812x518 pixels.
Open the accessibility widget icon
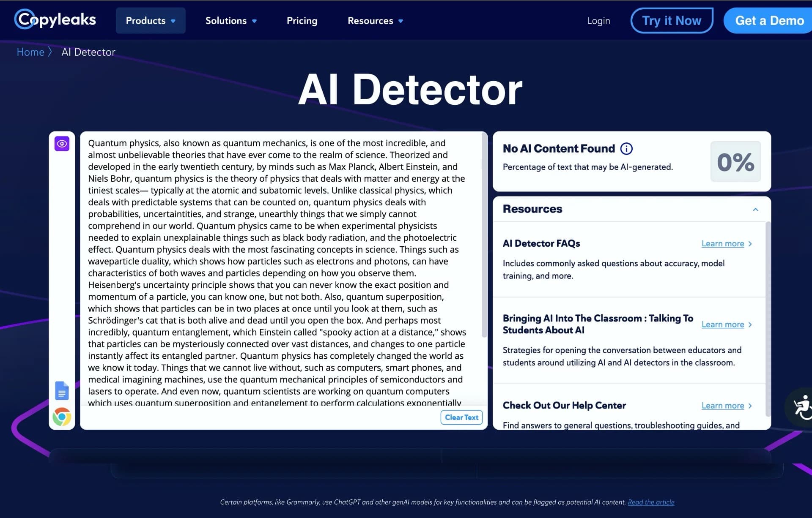coord(801,407)
